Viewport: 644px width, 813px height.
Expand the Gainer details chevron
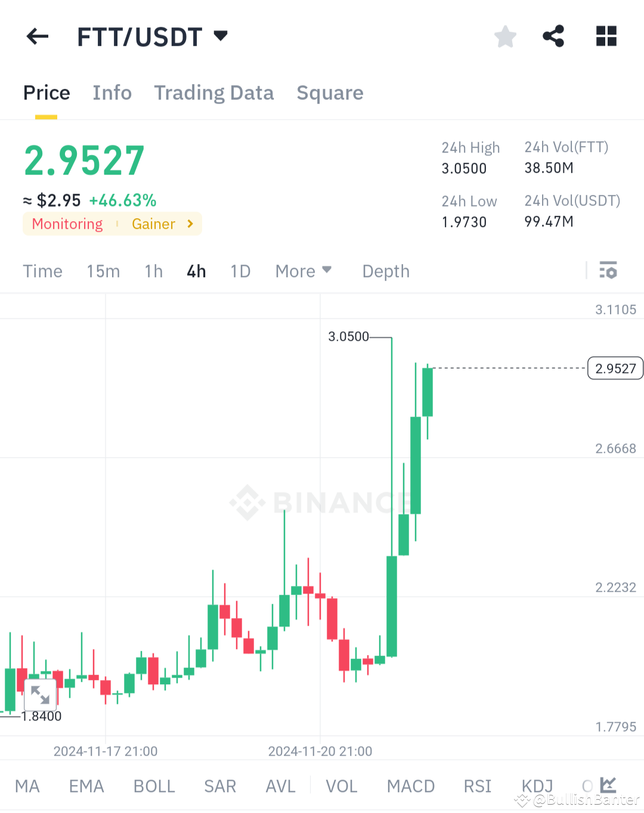(190, 224)
